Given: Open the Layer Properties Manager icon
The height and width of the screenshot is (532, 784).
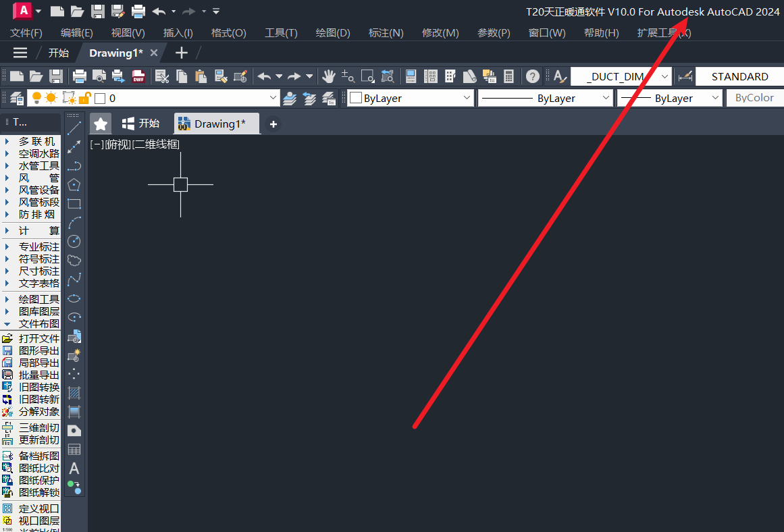Looking at the screenshot, I should [16, 98].
